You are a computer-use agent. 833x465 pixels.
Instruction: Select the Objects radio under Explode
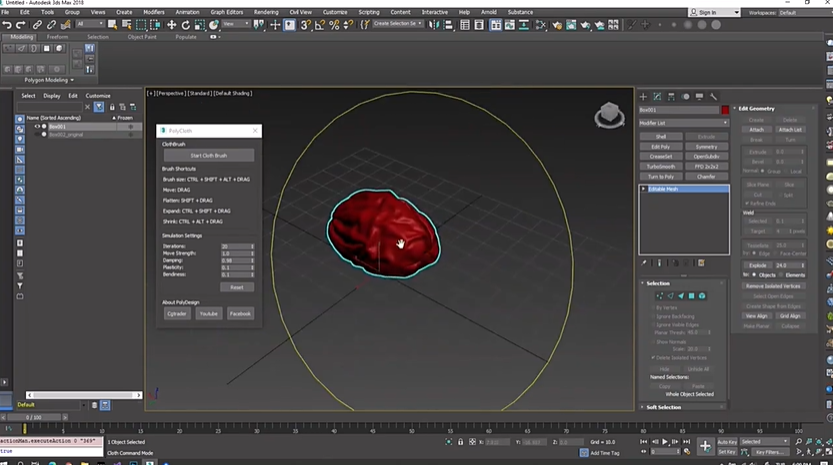point(754,275)
